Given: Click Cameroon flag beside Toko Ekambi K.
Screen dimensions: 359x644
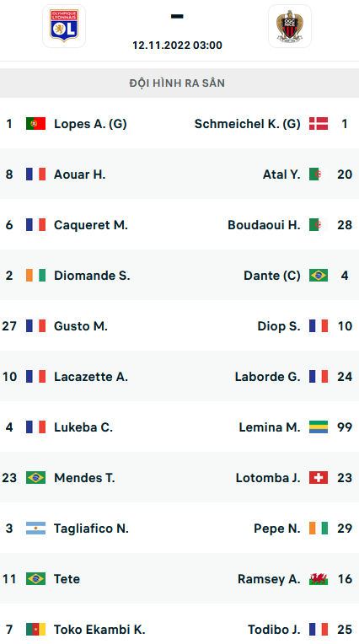Looking at the screenshot, I should coord(35,629).
